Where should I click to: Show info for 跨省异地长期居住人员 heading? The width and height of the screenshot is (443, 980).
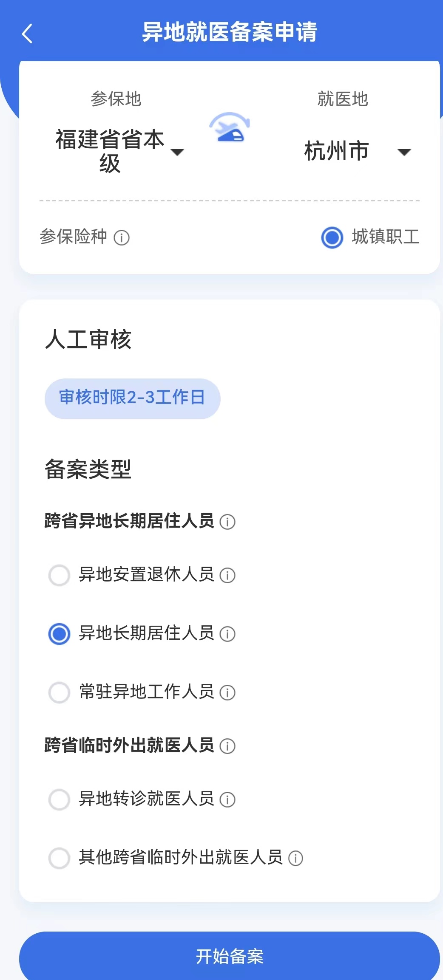pyautogui.click(x=227, y=522)
